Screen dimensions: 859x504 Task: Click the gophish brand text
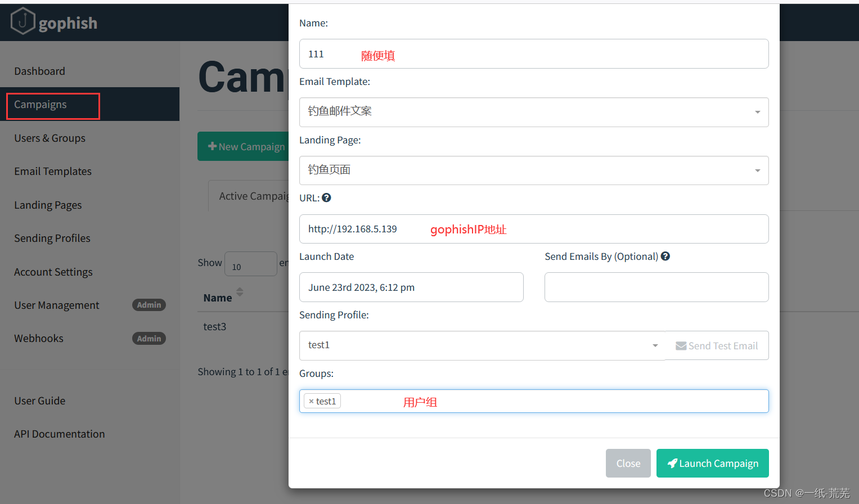(68, 23)
